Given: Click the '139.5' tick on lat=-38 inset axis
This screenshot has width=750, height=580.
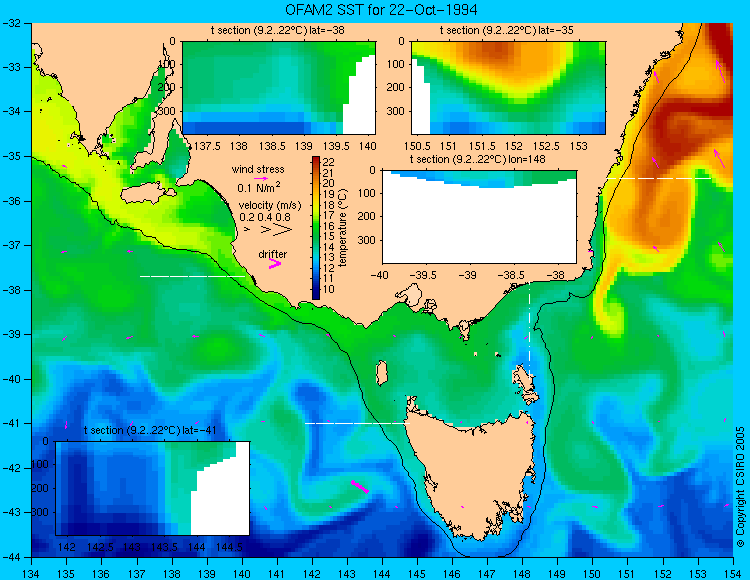Looking at the screenshot, I should pos(337,146).
